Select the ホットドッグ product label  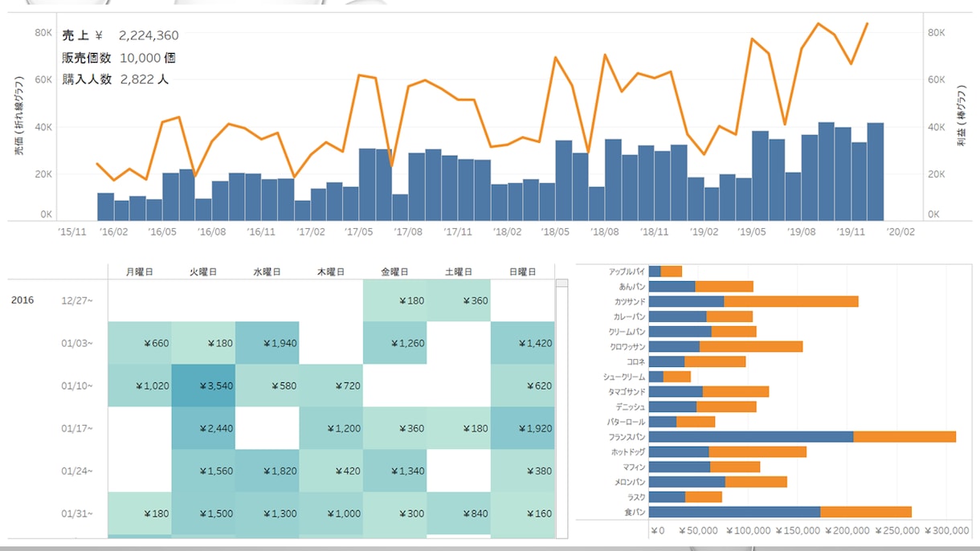coord(627,451)
